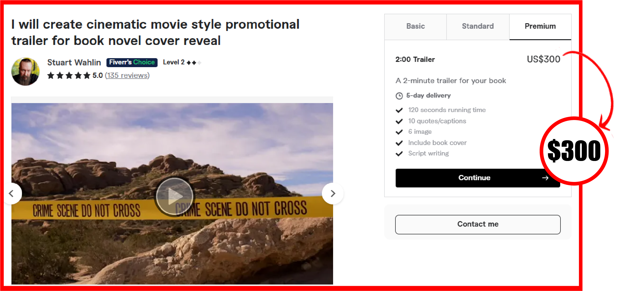Click the Level 2 diamonds indicator
The width and height of the screenshot is (644, 291).
click(x=194, y=63)
